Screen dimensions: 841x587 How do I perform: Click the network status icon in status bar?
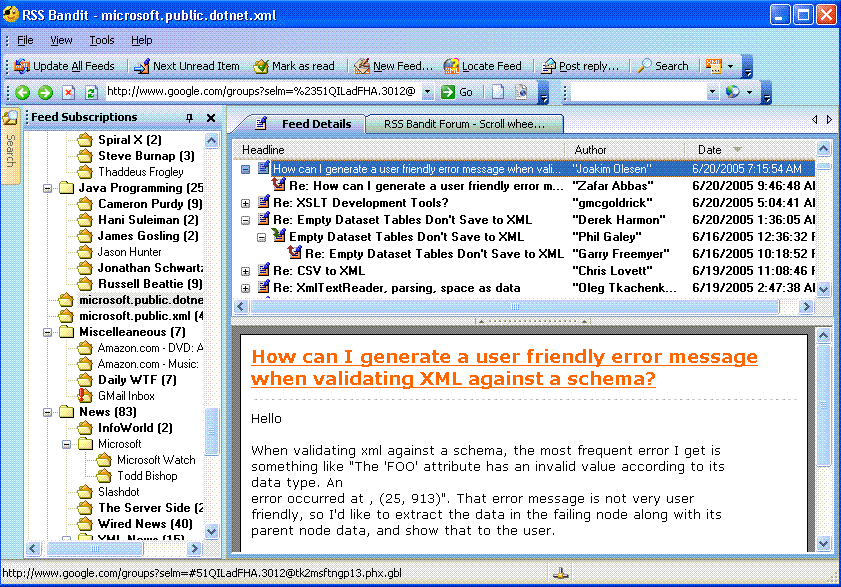pyautogui.click(x=561, y=574)
